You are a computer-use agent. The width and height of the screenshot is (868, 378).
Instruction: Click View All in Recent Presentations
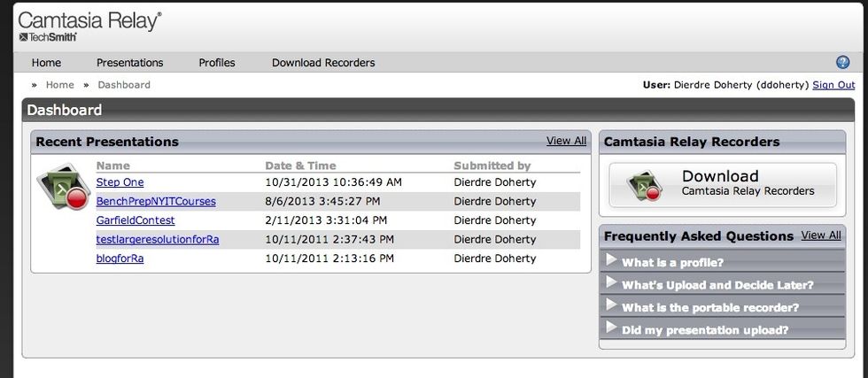(566, 141)
